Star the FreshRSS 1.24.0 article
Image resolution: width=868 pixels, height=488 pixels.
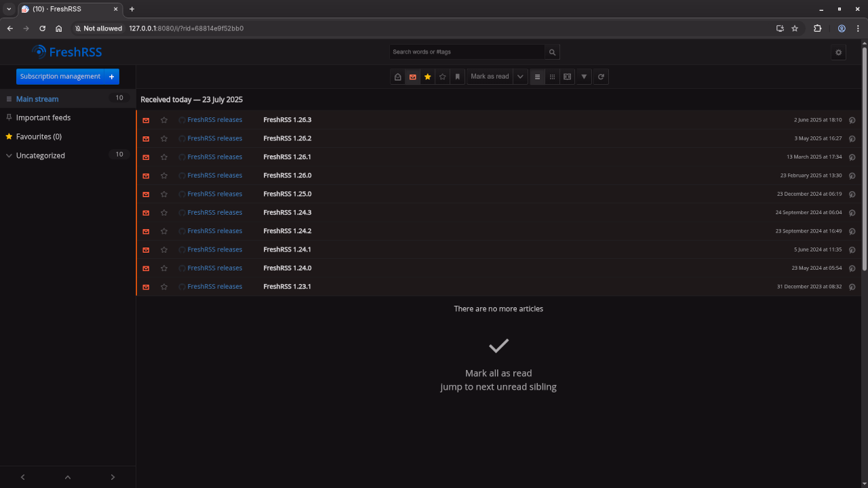click(164, 268)
